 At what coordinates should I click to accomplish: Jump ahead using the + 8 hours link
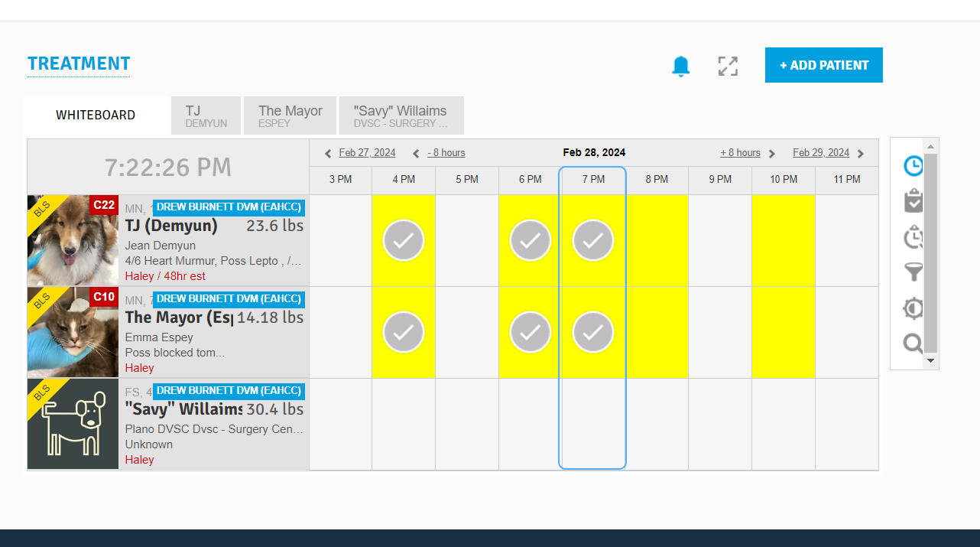coord(740,153)
